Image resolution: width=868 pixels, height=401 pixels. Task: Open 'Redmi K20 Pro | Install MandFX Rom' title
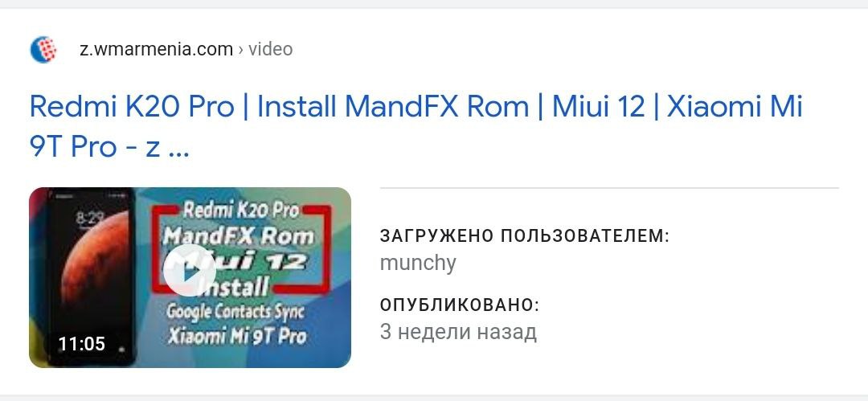click(x=279, y=106)
